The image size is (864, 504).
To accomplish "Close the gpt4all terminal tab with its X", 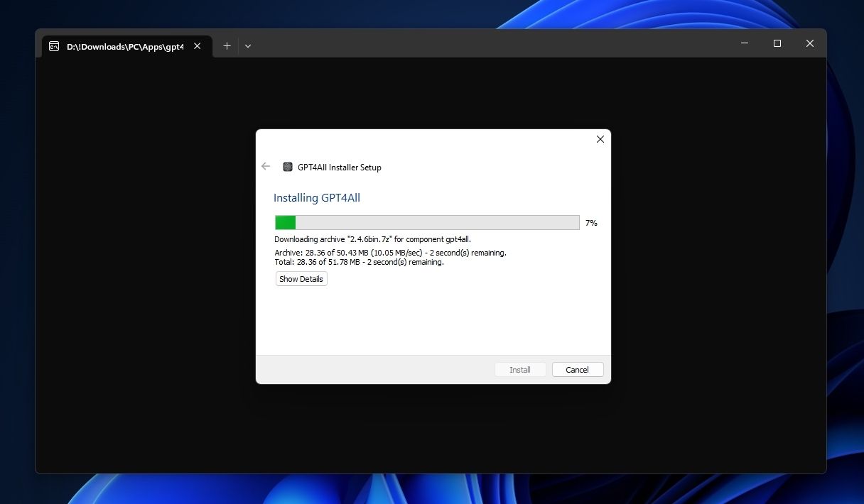I will [x=197, y=45].
